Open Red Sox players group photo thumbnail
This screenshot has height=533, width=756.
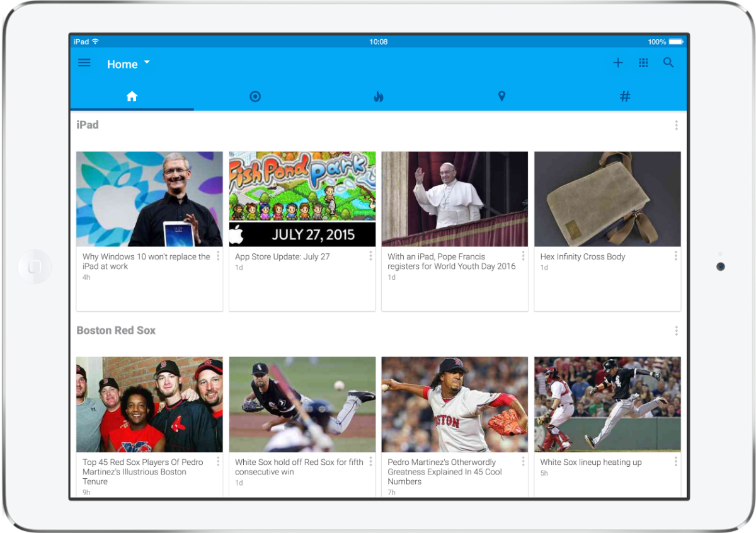[x=149, y=404]
